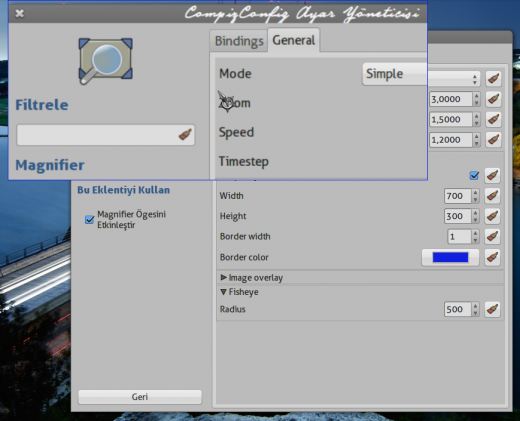
Task: Expand the Image overlay section
Action: pyautogui.click(x=252, y=278)
